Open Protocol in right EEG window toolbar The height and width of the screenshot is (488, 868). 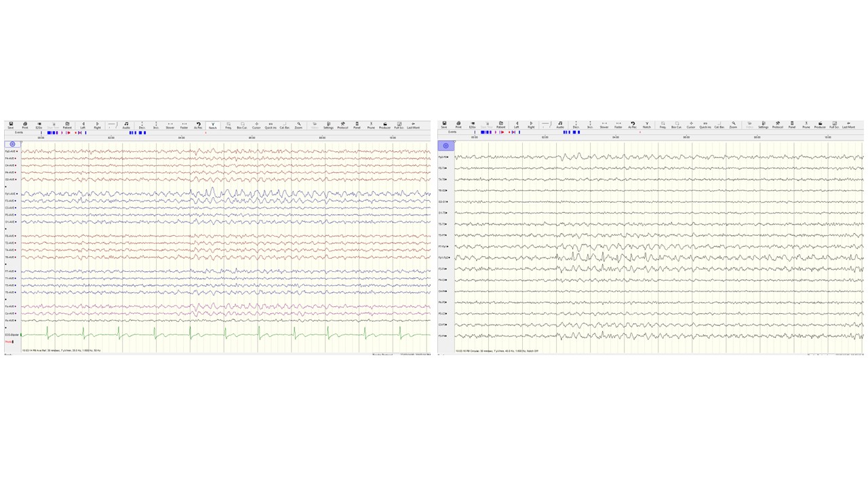click(777, 125)
